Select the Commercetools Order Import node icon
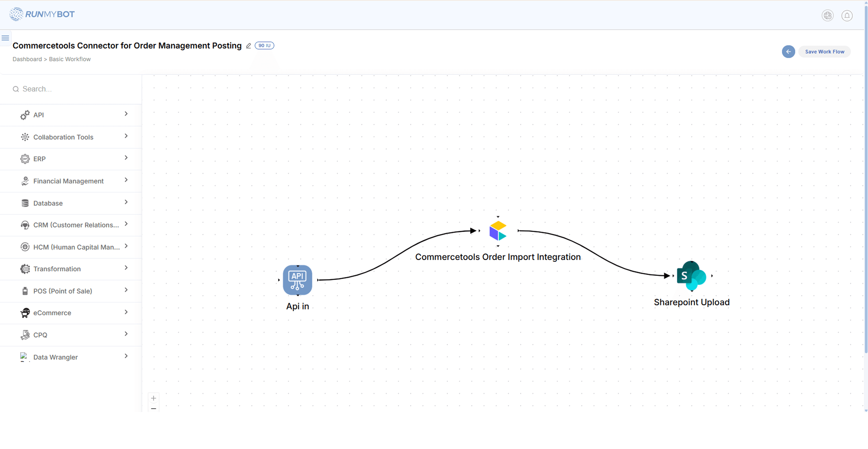Screen dimensions: 868x449 498,231
